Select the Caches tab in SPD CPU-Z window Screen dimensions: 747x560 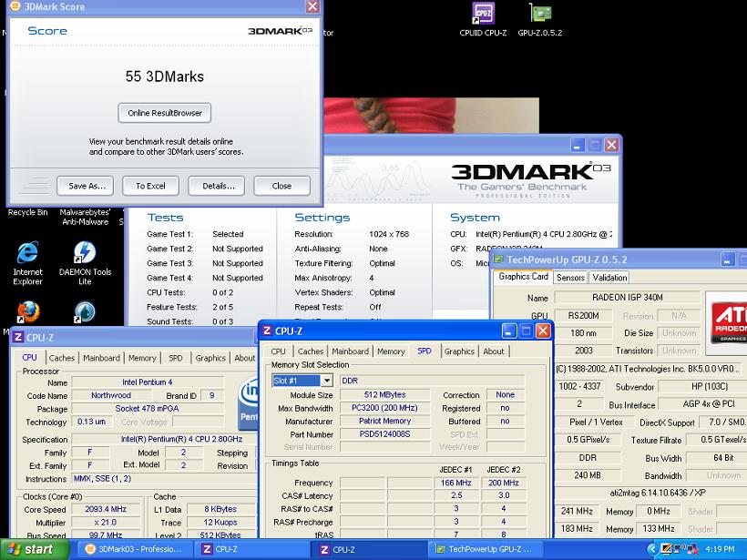[310, 351]
